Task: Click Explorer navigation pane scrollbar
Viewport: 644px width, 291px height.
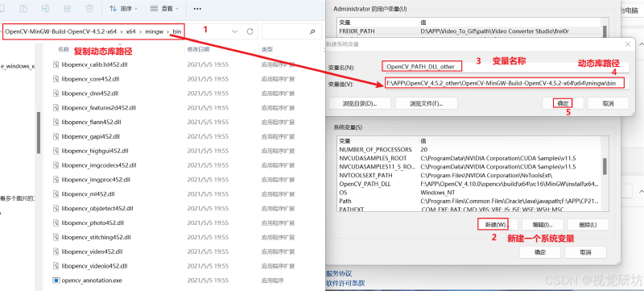Action: 39,134
